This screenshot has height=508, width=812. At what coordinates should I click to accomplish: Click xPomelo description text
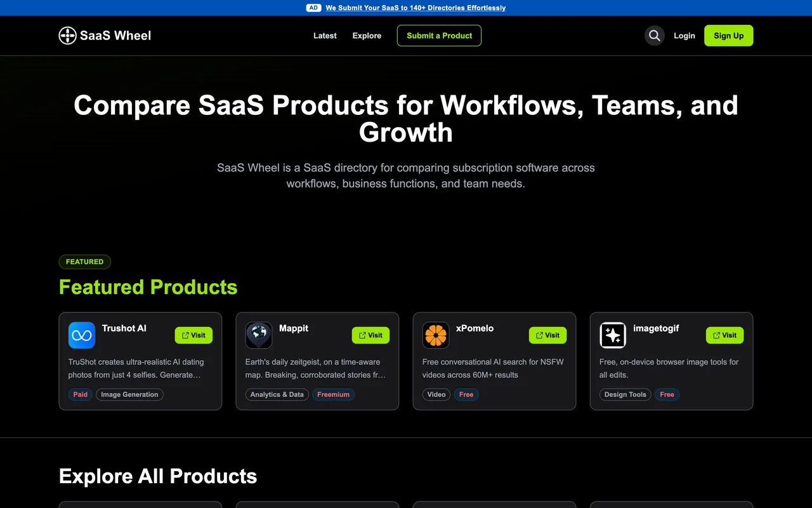tap(493, 368)
